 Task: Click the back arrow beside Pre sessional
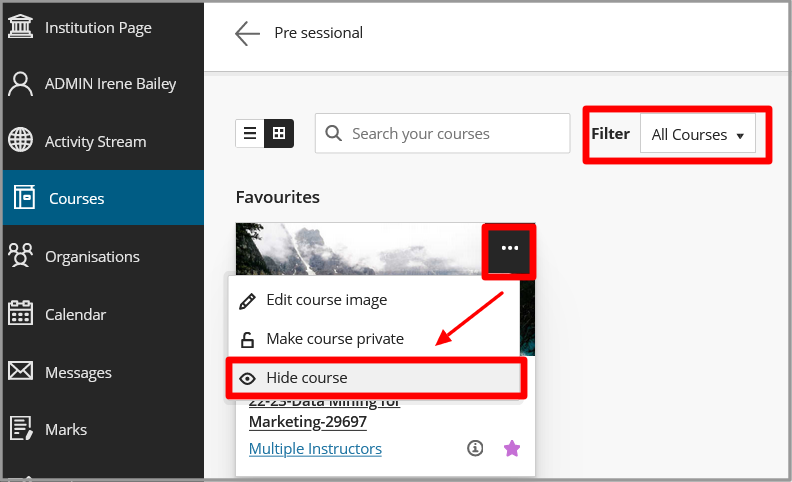[x=247, y=34]
